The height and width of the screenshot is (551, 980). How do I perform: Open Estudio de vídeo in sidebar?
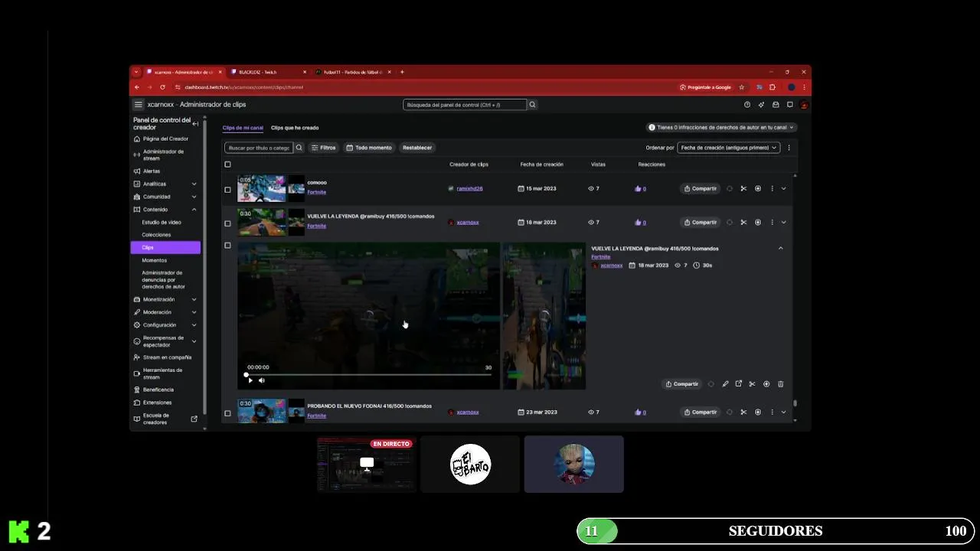[162, 222]
